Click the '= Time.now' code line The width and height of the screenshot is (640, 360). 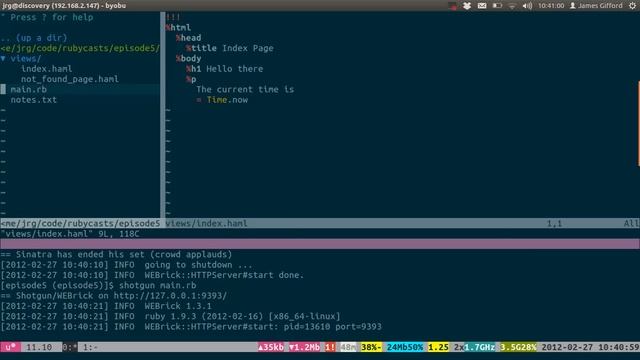click(x=222, y=100)
